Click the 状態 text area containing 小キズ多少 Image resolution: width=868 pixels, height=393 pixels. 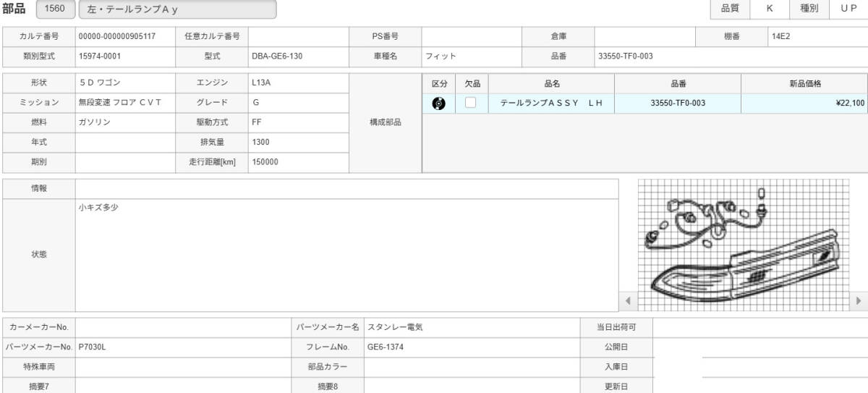click(x=347, y=255)
